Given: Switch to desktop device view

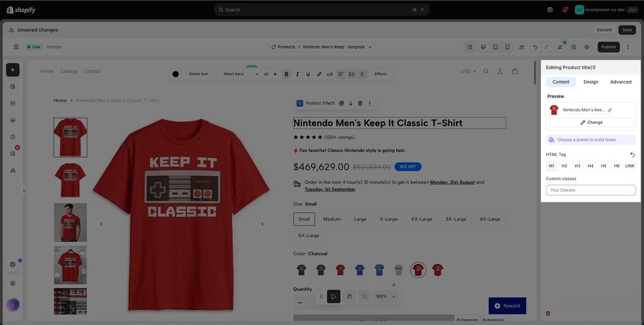Looking at the screenshot, I should point(484,47).
